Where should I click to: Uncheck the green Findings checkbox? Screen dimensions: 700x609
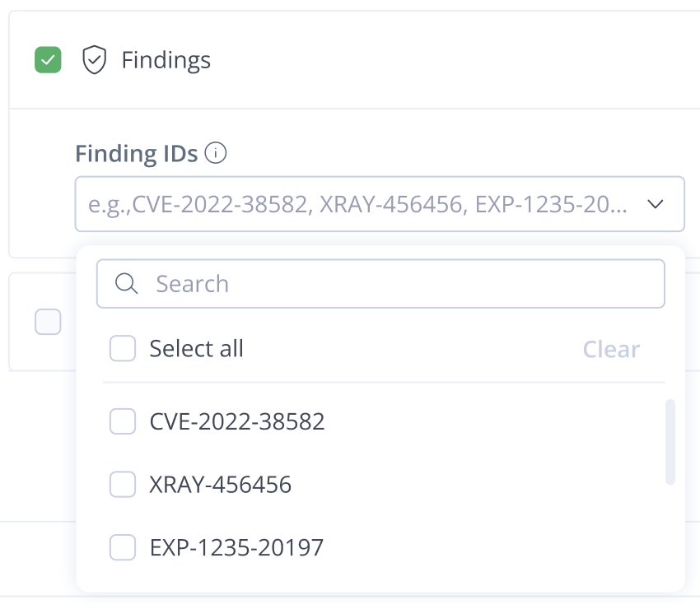(48, 60)
